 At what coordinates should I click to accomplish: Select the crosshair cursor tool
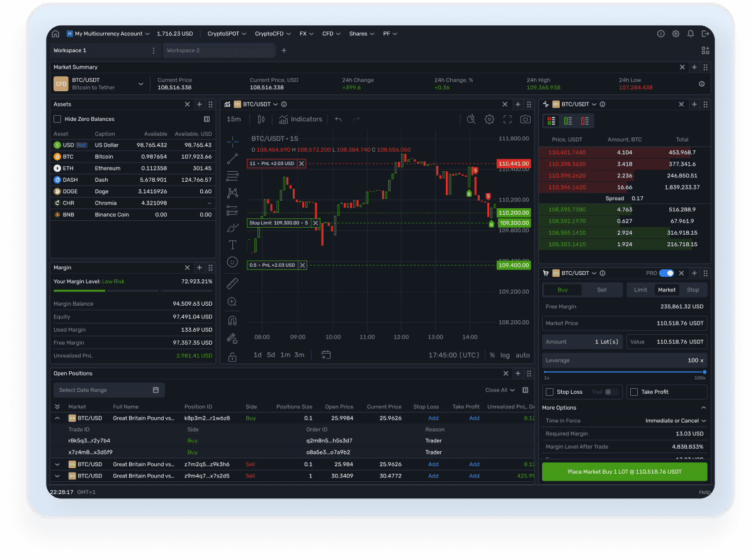coord(232,141)
